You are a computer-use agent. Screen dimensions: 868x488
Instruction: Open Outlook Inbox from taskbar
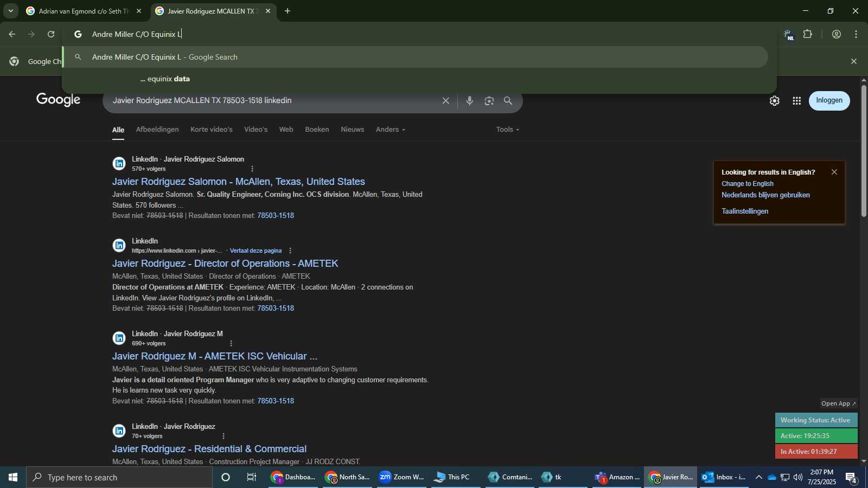(724, 477)
